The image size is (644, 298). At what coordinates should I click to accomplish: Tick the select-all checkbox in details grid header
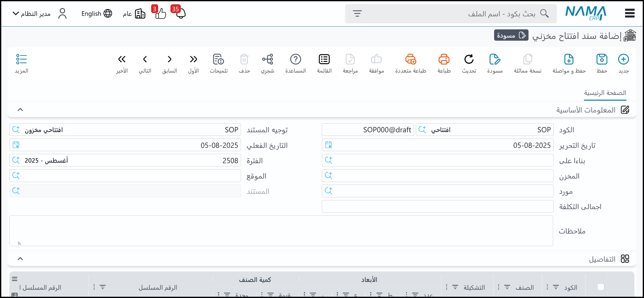pyautogui.click(x=601, y=287)
